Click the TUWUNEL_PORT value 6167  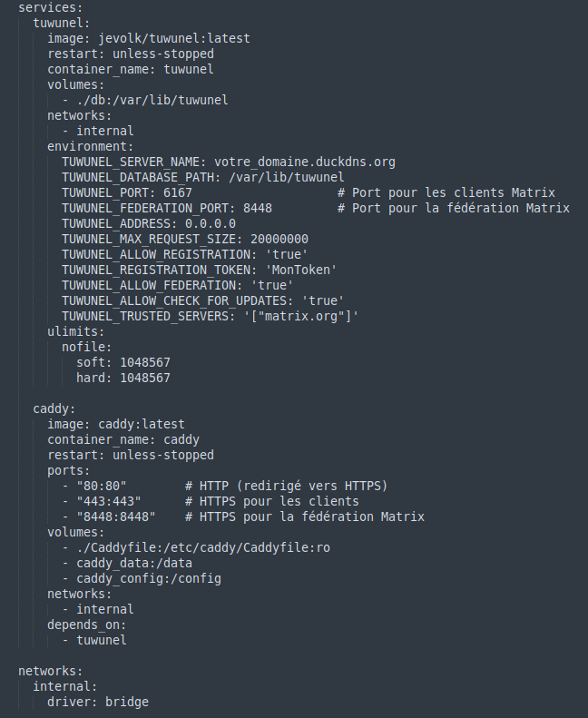[x=178, y=192]
